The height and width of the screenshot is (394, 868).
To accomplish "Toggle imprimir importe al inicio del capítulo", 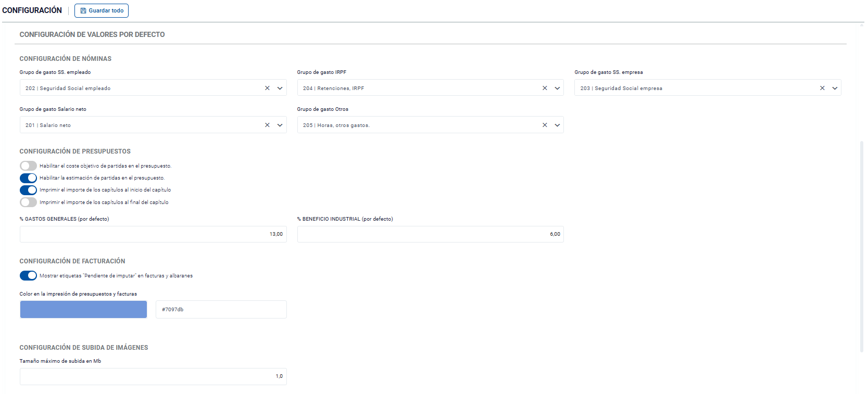I will [28, 190].
